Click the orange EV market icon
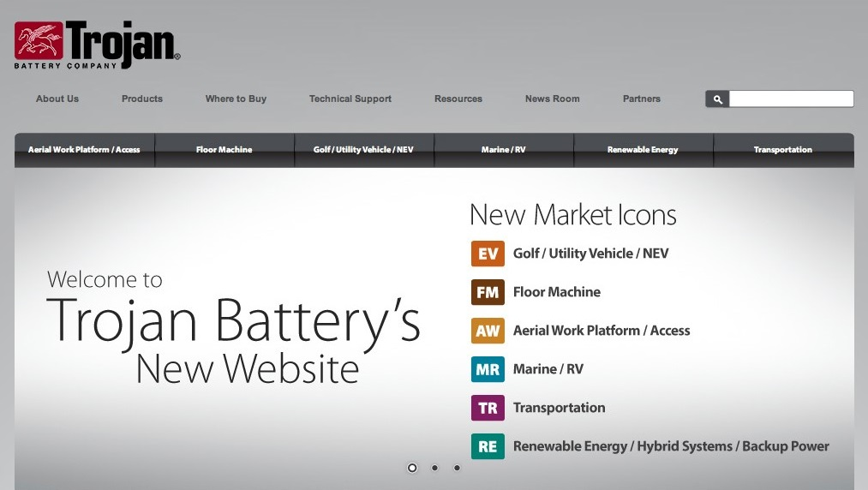 point(488,254)
